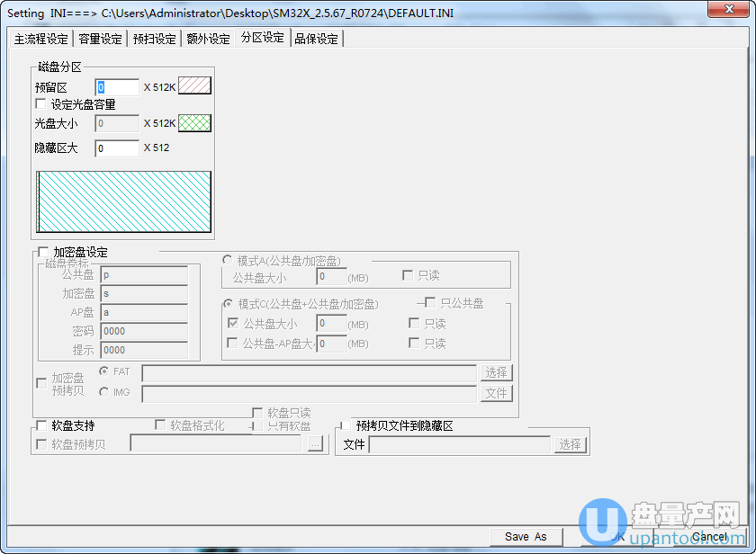Image resolution: width=756 pixels, height=554 pixels.
Task: Click the 文件 button beside the IMG path
Action: [x=497, y=393]
